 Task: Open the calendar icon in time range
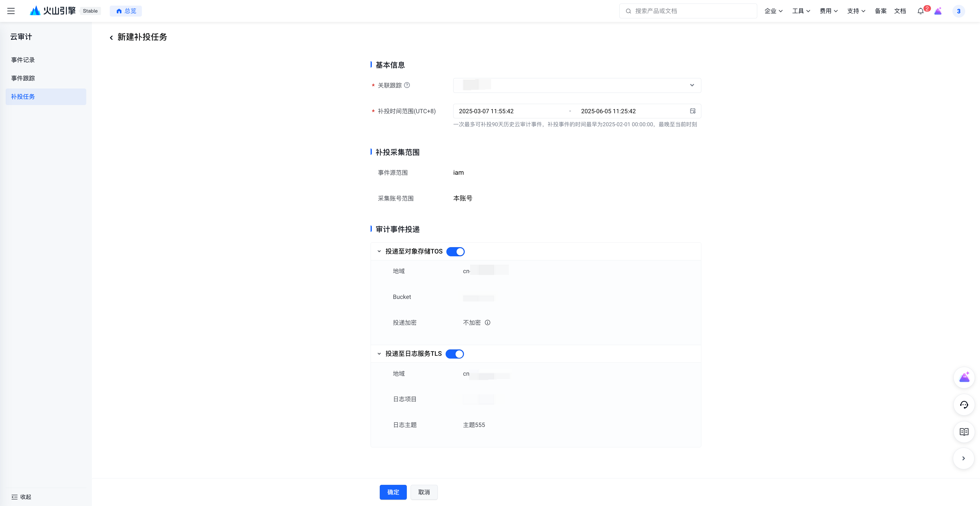[x=692, y=111]
